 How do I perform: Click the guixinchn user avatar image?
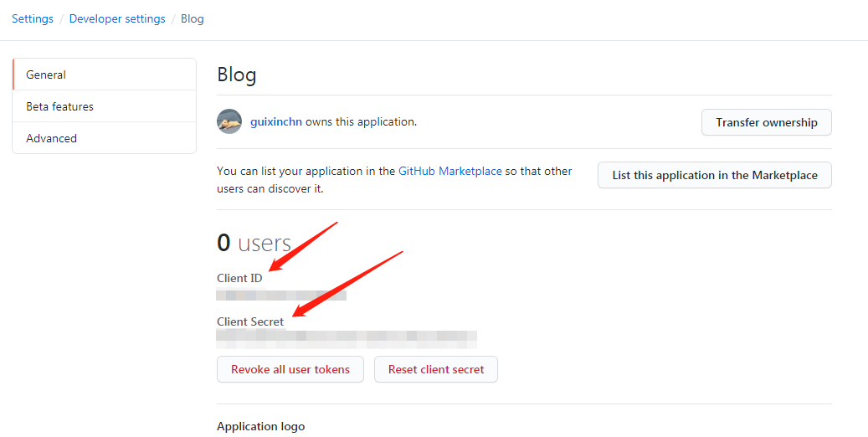tap(229, 121)
